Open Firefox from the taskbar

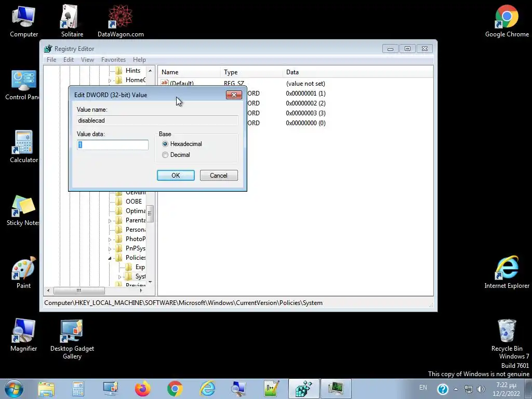[x=143, y=389]
